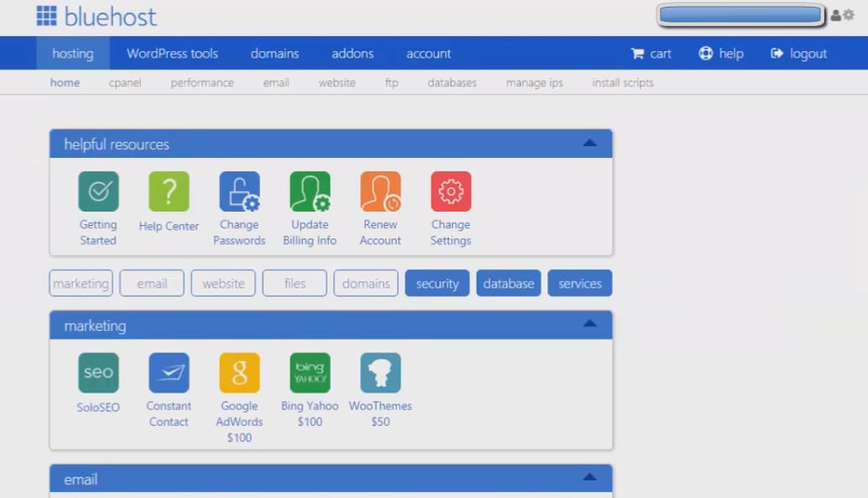Launch the SoloSEO marketing tool

(98, 373)
